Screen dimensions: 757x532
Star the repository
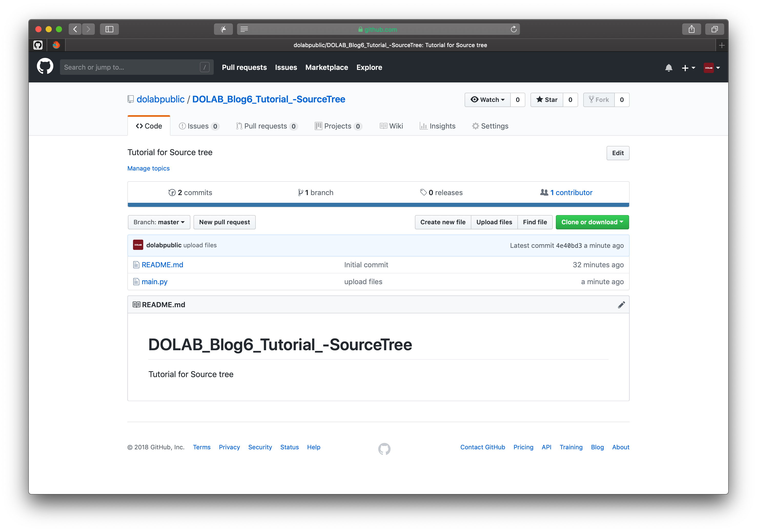pyautogui.click(x=546, y=100)
